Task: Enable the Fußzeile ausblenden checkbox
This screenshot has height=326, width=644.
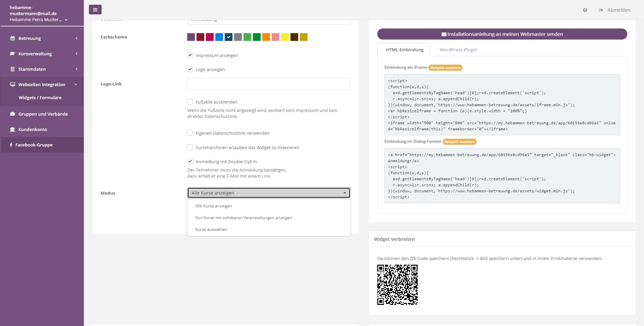Action: pos(190,102)
